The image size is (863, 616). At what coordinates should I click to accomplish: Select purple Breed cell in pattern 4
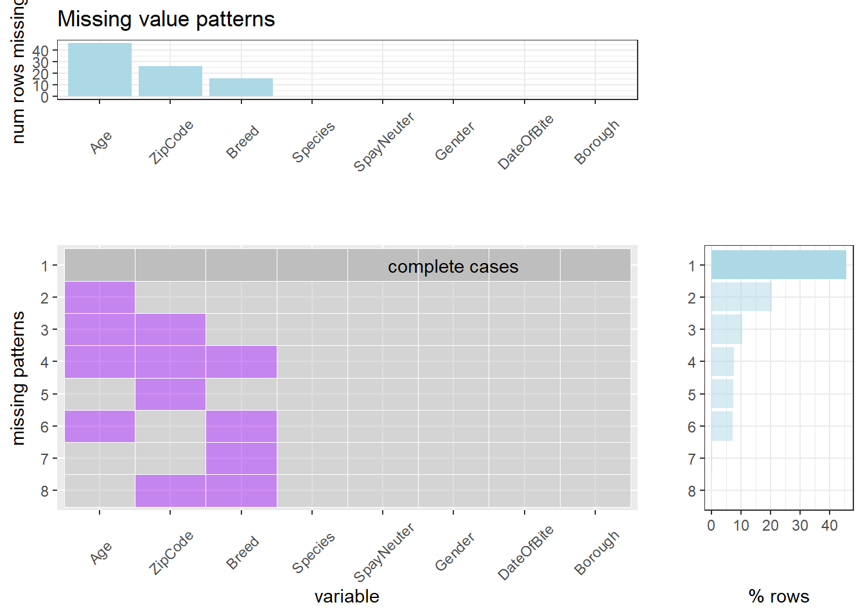point(241,362)
